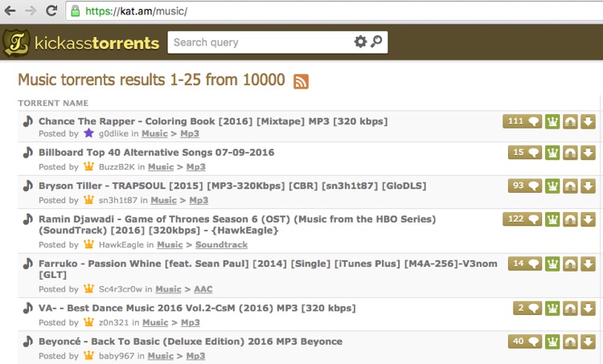Open Billboard Top 40 Alternative Songs torrent

pyautogui.click(x=157, y=153)
